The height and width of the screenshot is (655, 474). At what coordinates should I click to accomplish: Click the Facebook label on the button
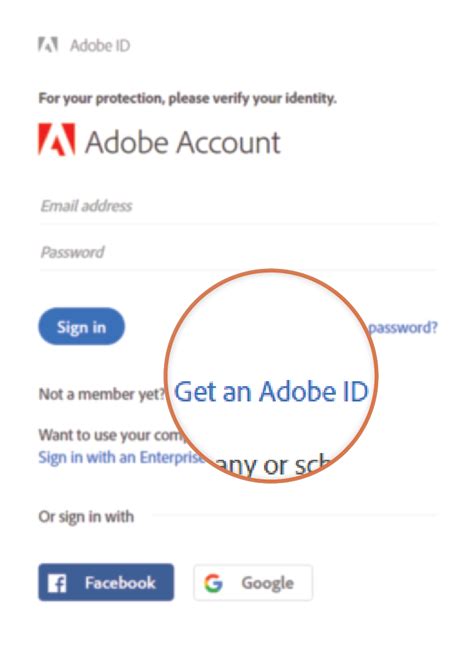[120, 582]
